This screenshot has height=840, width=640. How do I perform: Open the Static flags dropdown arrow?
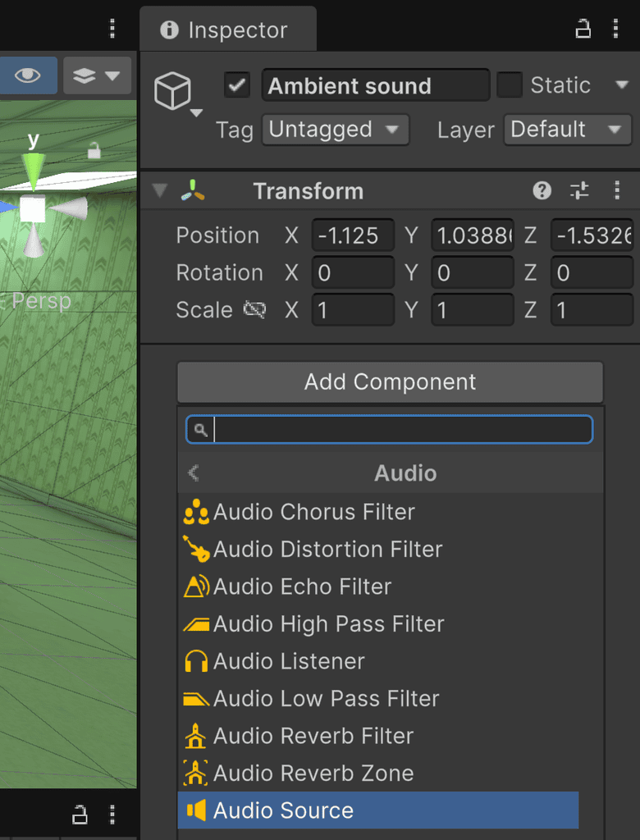622,84
